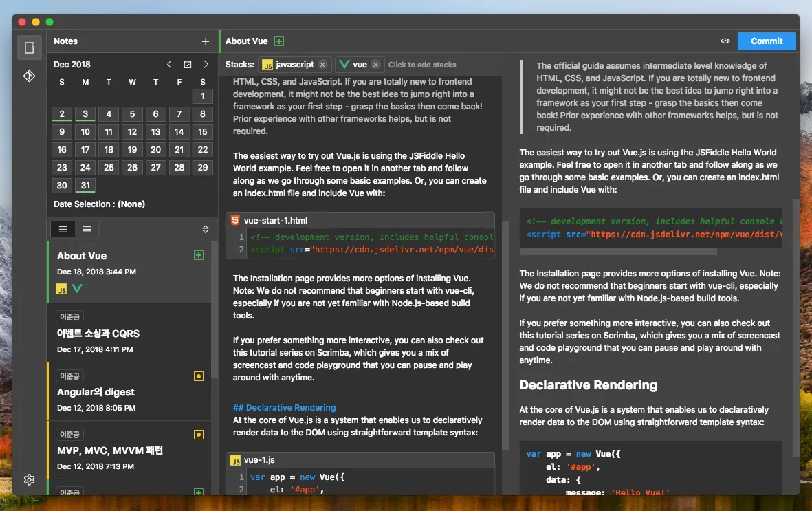Jump to today calendar icon

coord(188,64)
